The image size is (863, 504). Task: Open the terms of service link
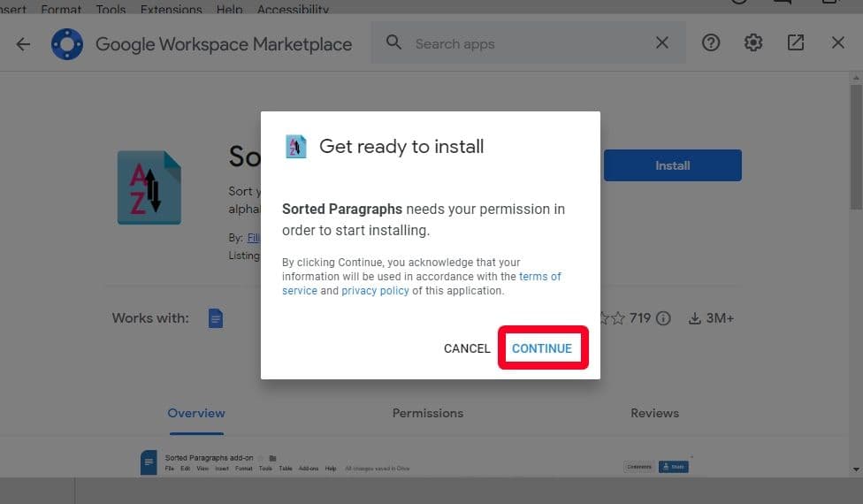pos(539,277)
